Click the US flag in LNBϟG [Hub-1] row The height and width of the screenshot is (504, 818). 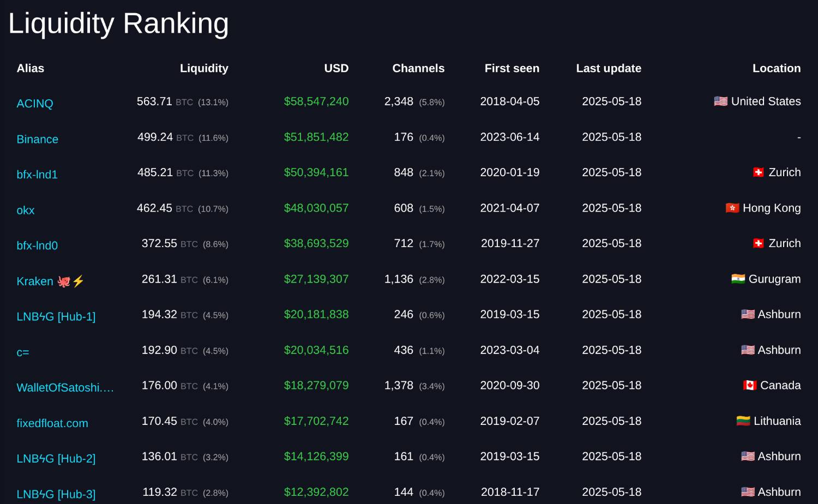tap(748, 314)
